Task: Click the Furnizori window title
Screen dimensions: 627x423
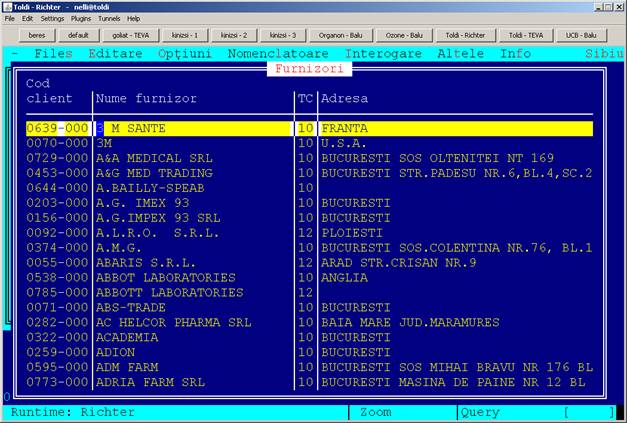Action: 310,69
